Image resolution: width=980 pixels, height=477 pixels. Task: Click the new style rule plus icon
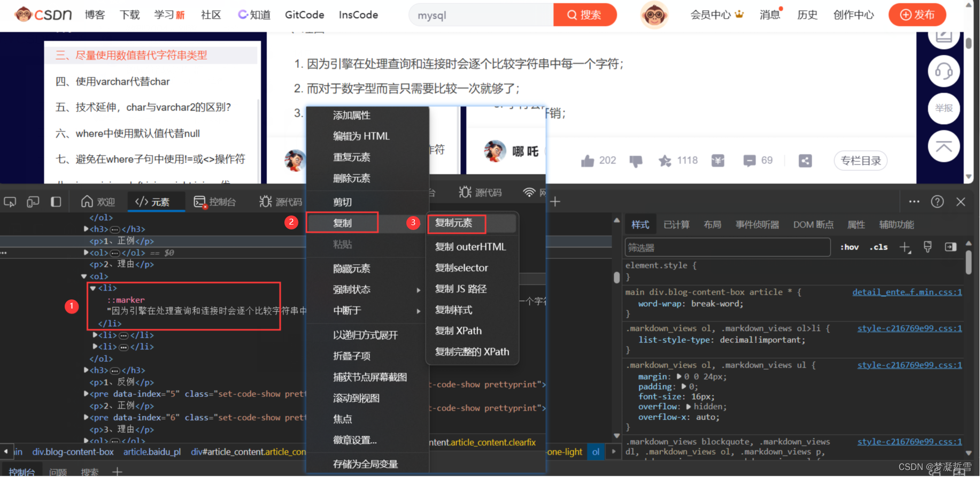(905, 247)
